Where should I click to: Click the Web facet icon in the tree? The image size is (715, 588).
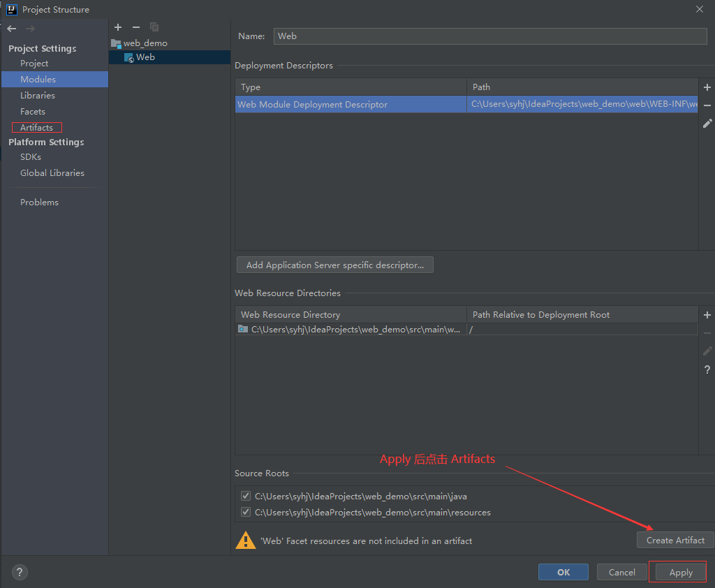[129, 57]
